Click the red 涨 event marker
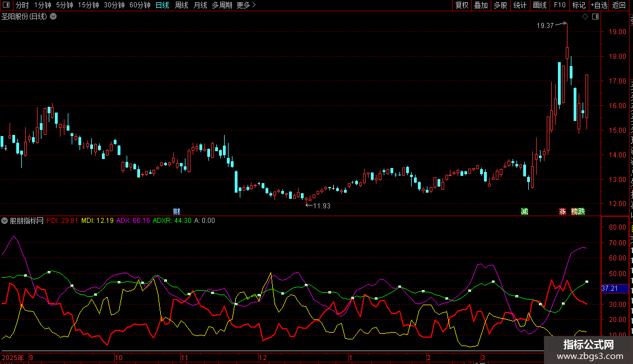Image resolution: width=633 pixels, height=364 pixels. (x=562, y=211)
